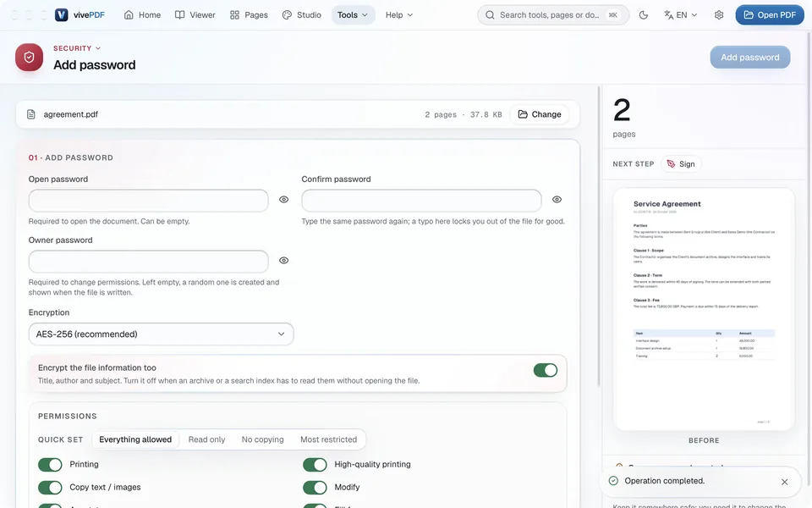Focus the Confirm password field
The image size is (812, 508).
421,201
